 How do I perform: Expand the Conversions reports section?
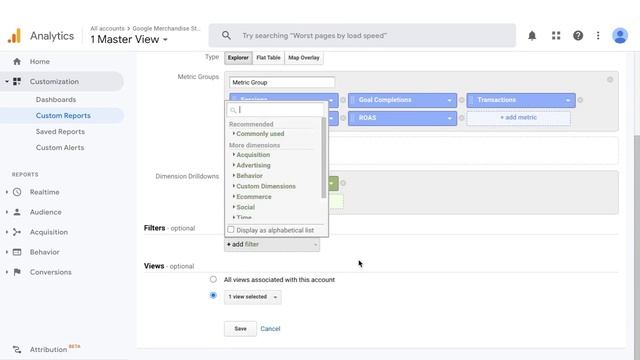[7, 272]
